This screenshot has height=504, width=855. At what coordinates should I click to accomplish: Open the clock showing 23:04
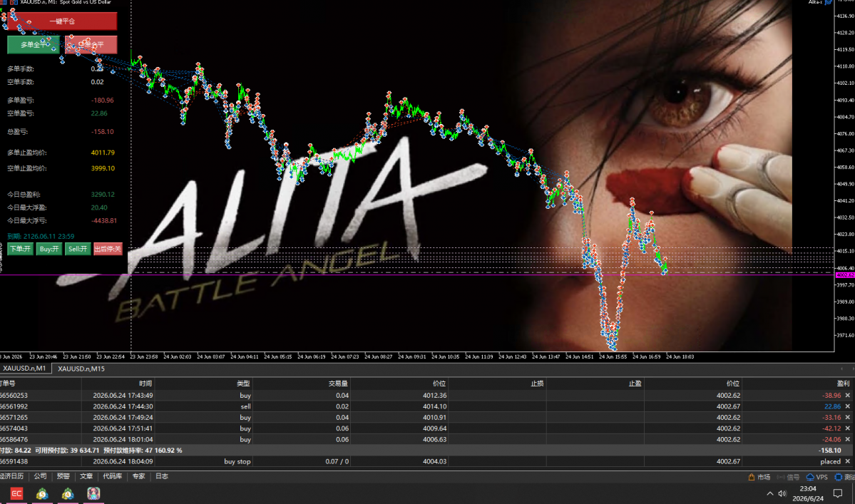pyautogui.click(x=807, y=489)
